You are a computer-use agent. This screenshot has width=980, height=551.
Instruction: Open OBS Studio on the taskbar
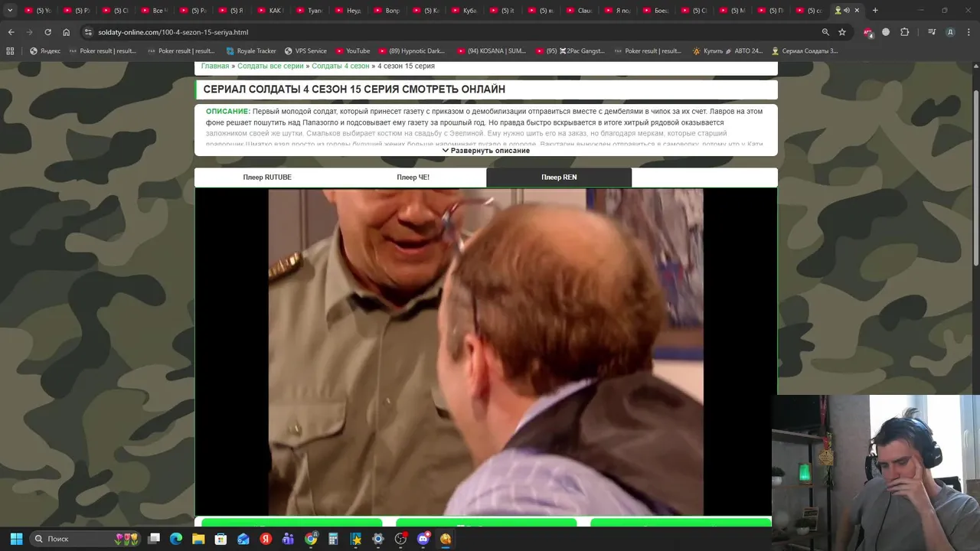pyautogui.click(x=400, y=539)
